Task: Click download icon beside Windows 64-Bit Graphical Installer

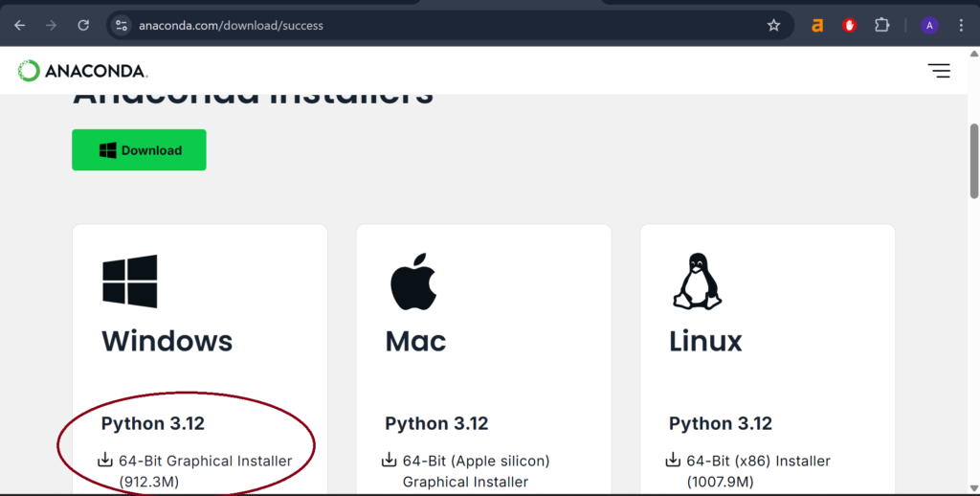Action: pos(105,461)
